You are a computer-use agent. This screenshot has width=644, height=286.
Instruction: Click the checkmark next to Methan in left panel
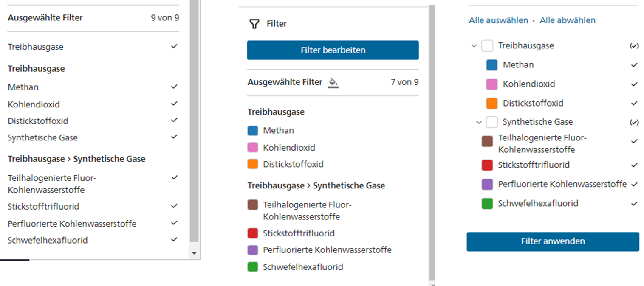pos(174,87)
